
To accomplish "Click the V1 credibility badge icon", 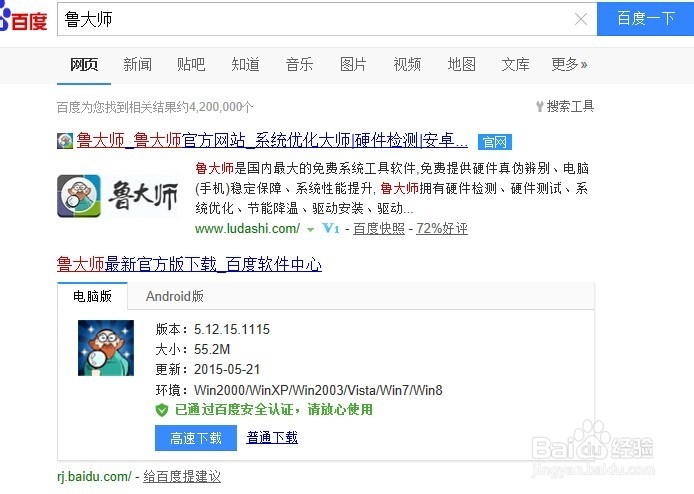I will pyautogui.click(x=331, y=228).
